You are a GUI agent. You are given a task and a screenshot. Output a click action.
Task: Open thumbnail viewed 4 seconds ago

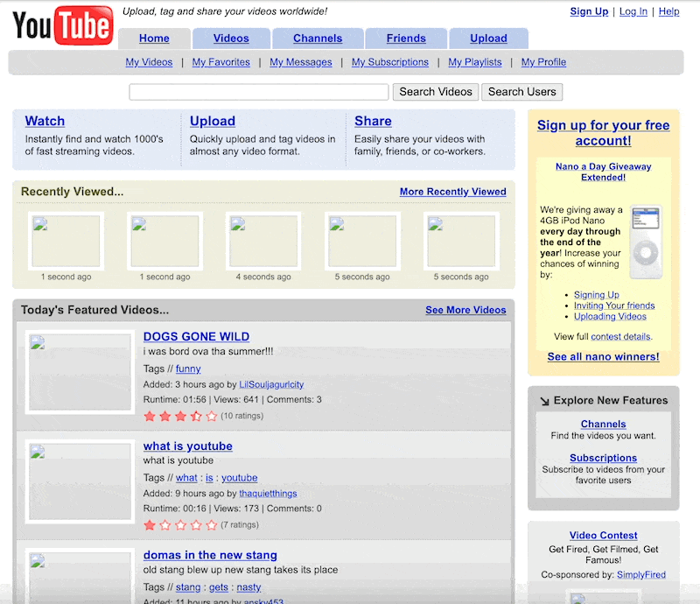click(263, 242)
